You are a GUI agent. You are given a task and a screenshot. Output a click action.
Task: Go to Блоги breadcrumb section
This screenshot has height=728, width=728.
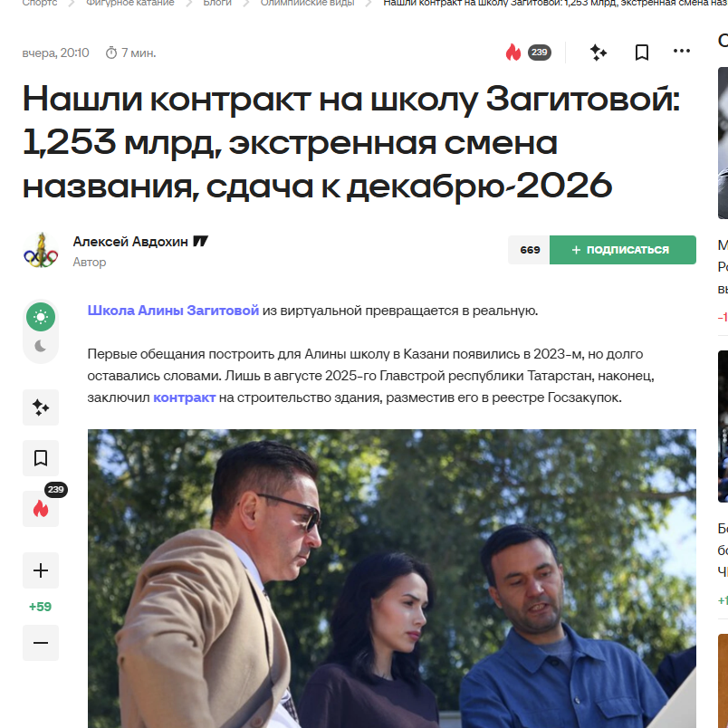(x=217, y=3)
